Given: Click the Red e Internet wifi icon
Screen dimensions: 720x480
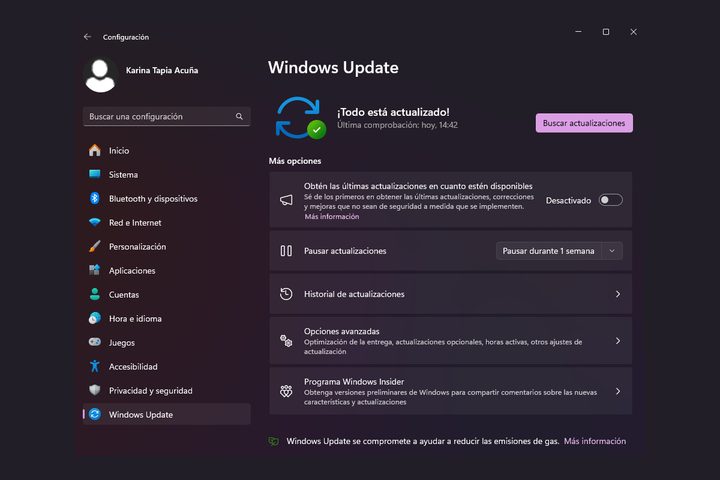Looking at the screenshot, I should tap(94, 223).
